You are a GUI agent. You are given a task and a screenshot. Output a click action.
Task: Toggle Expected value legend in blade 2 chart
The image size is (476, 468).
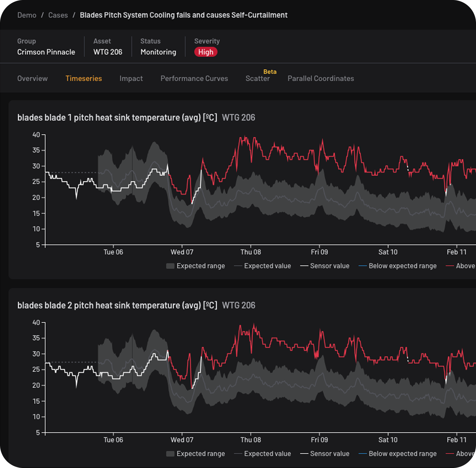[x=263, y=453]
